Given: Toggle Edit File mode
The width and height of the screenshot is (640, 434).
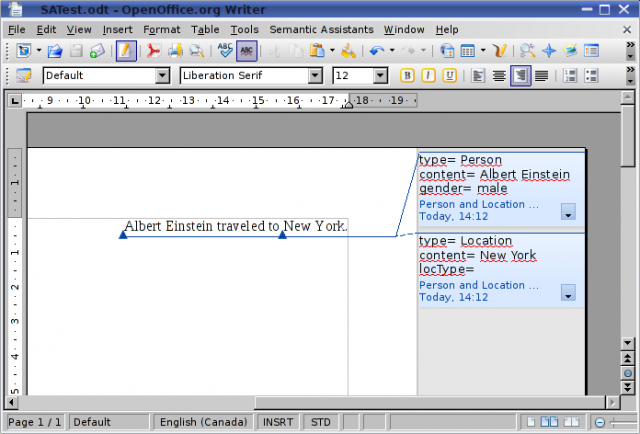Looking at the screenshot, I should point(126,51).
